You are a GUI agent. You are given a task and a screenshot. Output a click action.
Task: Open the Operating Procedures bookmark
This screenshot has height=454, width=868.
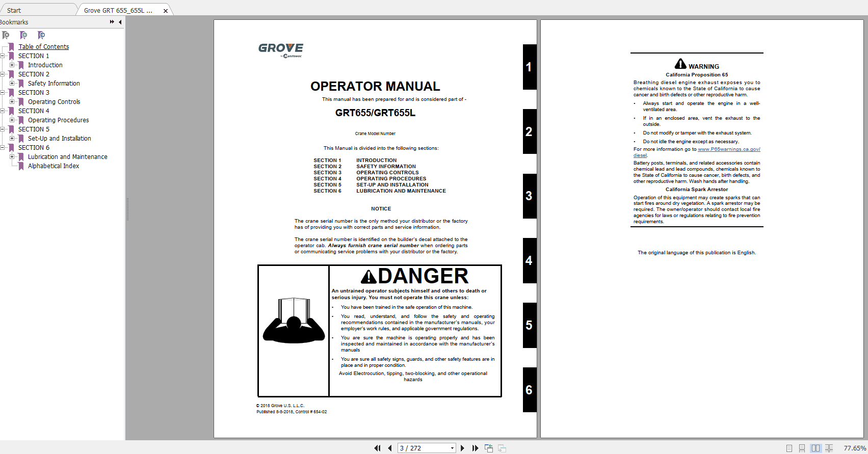59,120
